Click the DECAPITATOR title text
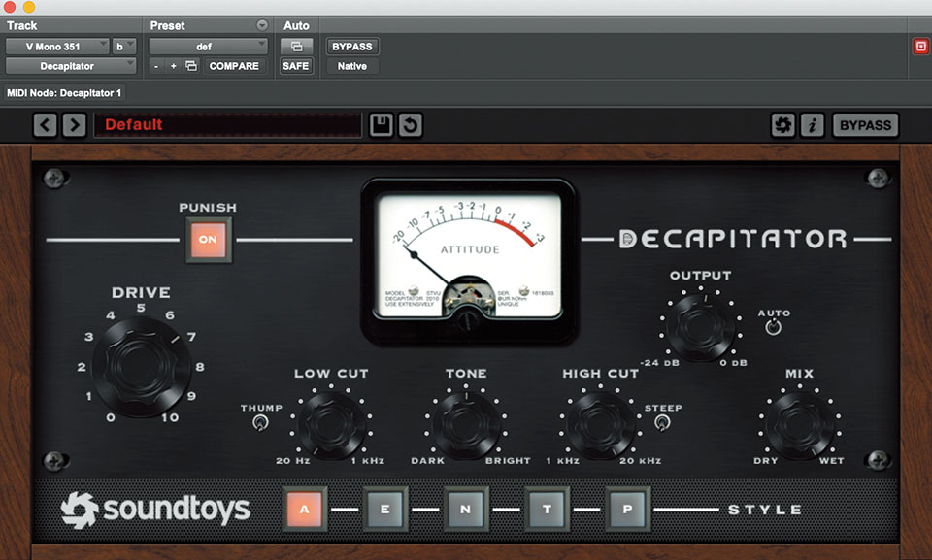Image resolution: width=932 pixels, height=560 pixels. [x=734, y=239]
